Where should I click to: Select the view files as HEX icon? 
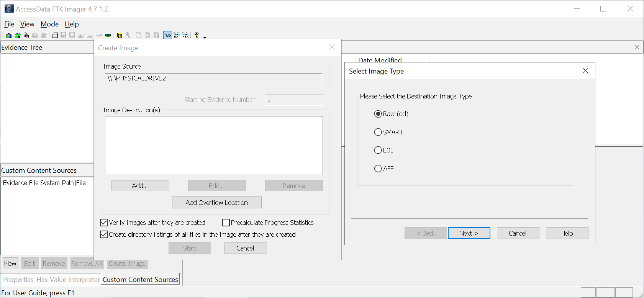(185, 36)
